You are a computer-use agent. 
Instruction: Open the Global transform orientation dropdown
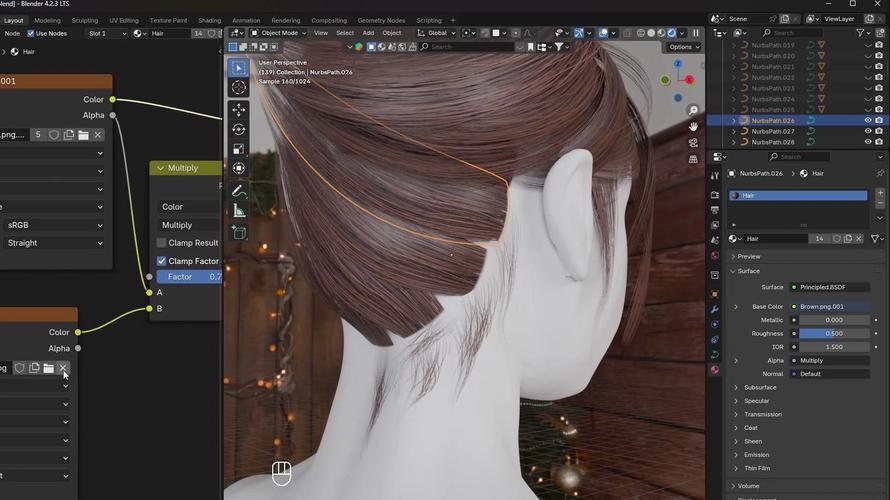(x=436, y=33)
